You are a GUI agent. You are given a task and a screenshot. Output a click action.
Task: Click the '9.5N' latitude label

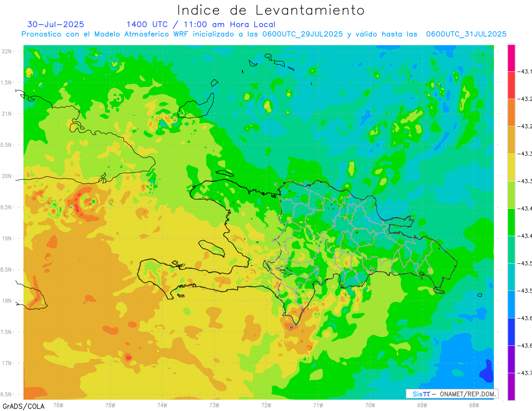7,207
